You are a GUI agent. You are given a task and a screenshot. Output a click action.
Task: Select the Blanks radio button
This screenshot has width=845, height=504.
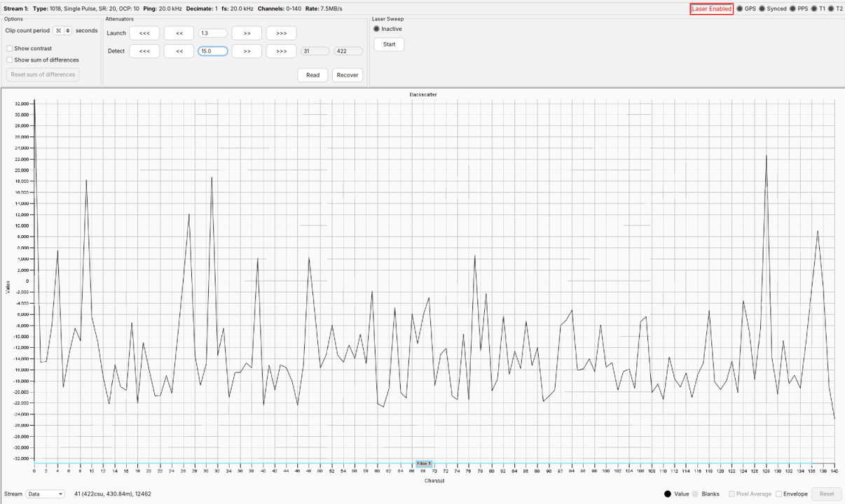(x=695, y=494)
